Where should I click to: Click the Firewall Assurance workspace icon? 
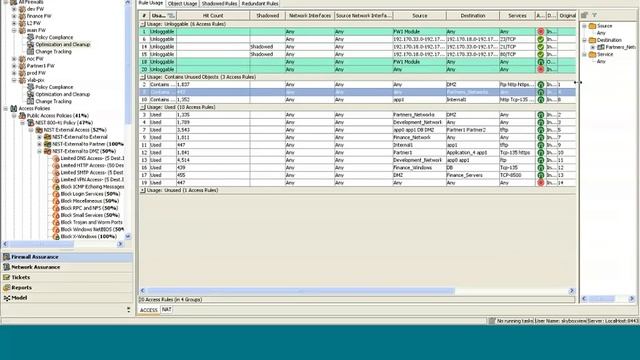pos(7,257)
